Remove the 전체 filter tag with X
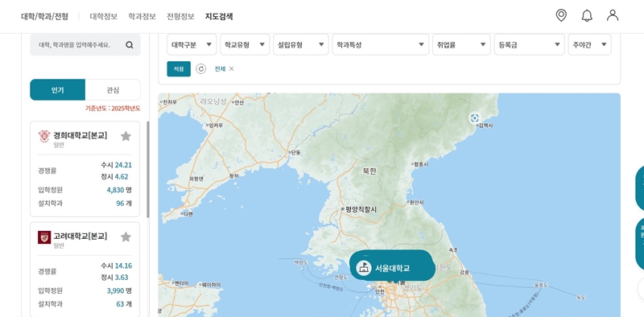This screenshot has height=317, width=644. click(x=231, y=68)
